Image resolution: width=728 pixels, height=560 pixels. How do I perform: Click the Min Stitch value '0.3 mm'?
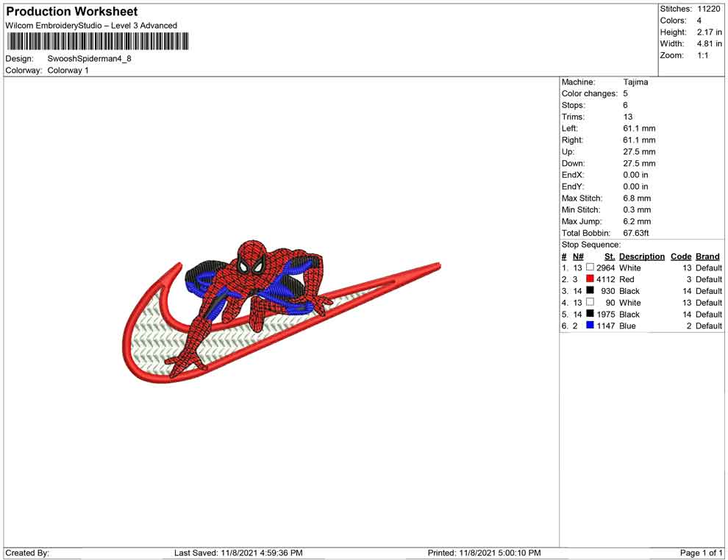pos(637,209)
